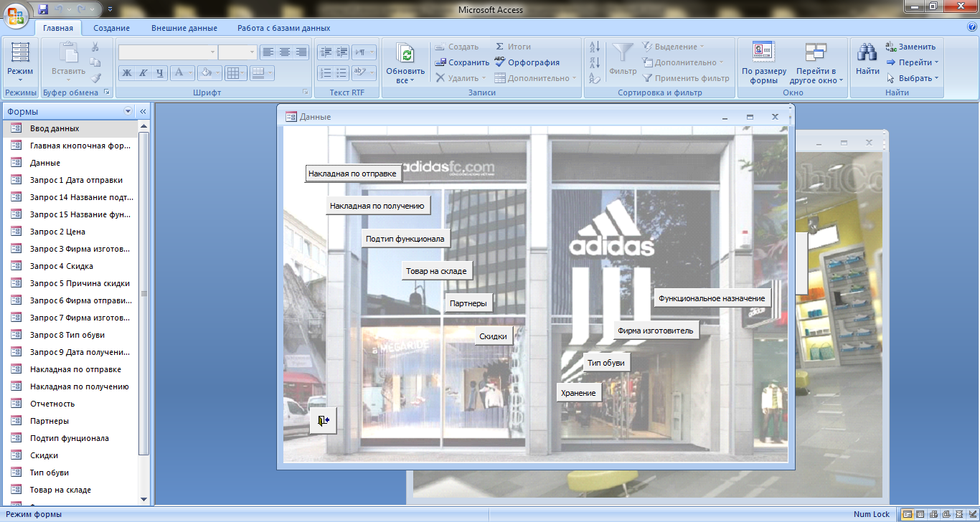
Task: Open Дополнительно in records group
Action: [536, 78]
